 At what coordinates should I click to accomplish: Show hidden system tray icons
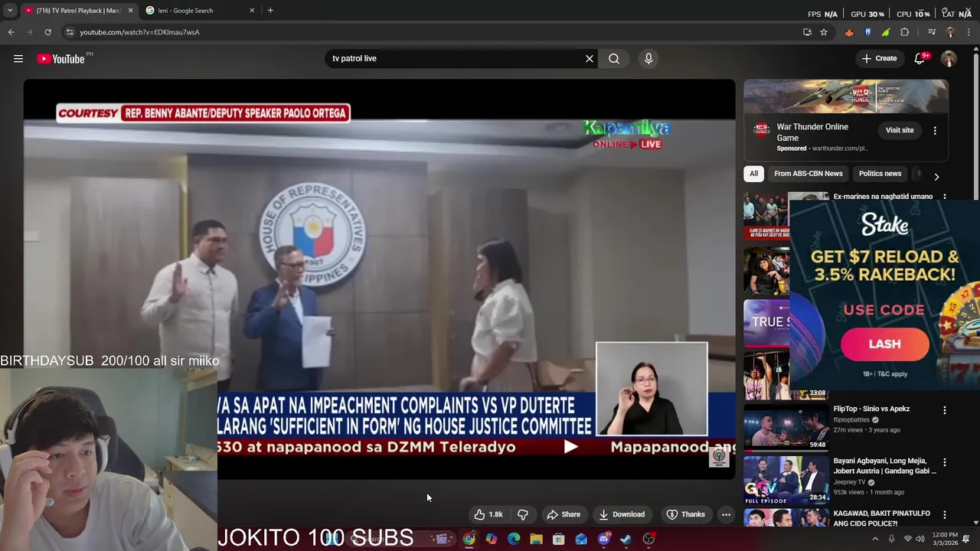tap(875, 539)
